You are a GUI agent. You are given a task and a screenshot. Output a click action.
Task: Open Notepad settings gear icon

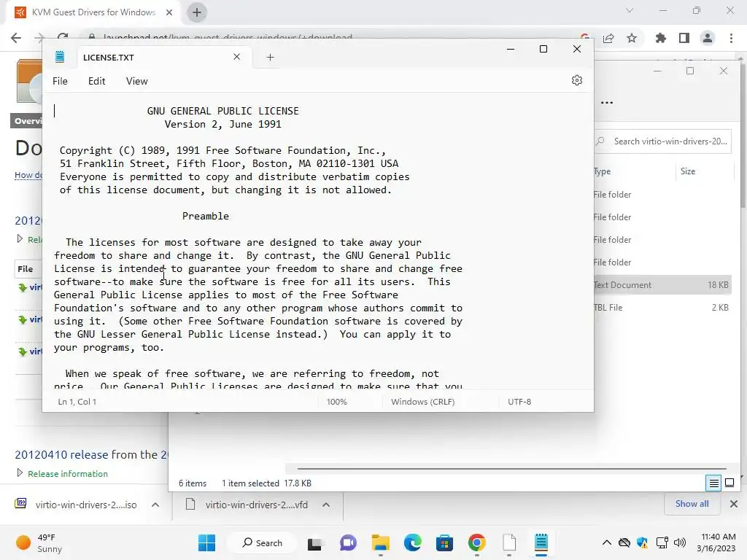[577, 80]
